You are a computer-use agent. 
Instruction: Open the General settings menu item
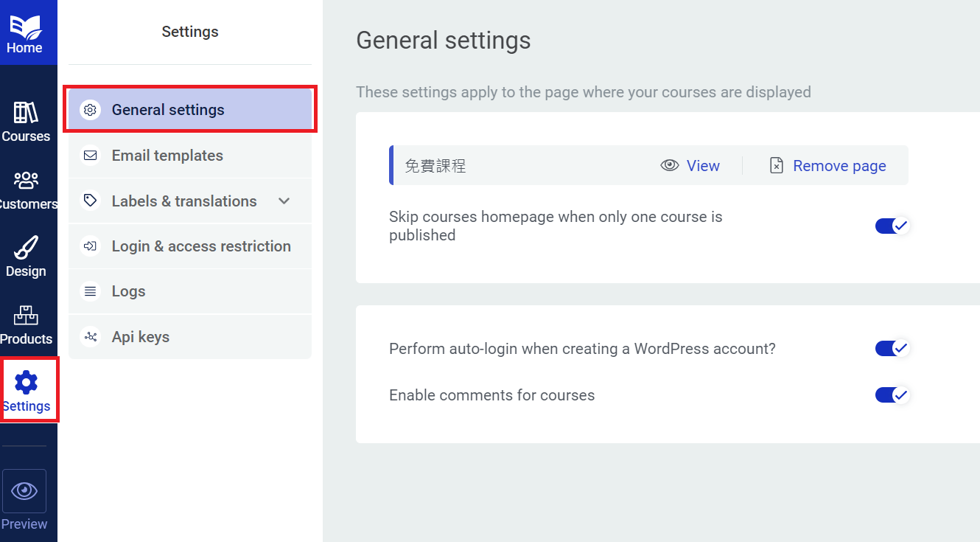point(190,110)
